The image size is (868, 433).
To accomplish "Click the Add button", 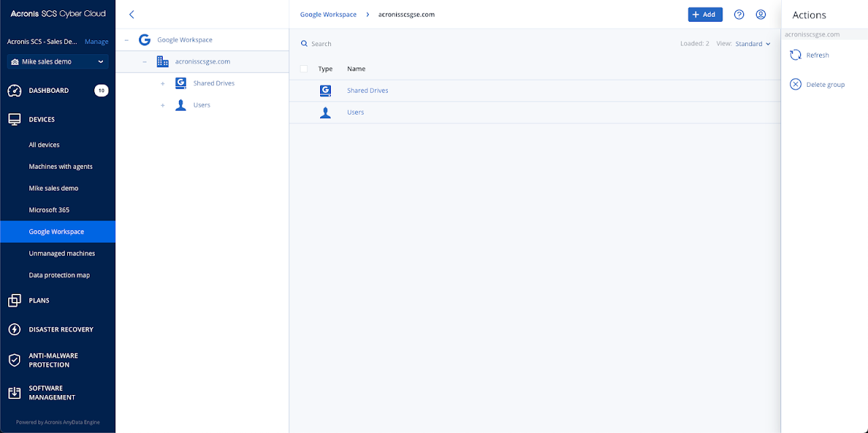I will pyautogui.click(x=705, y=14).
